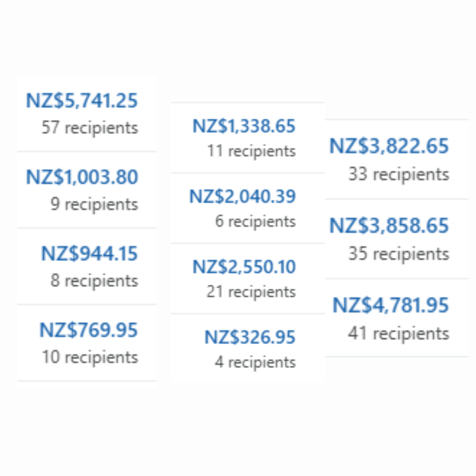Select the "21 recipients" label
The width and height of the screenshot is (476, 476).
tap(251, 292)
